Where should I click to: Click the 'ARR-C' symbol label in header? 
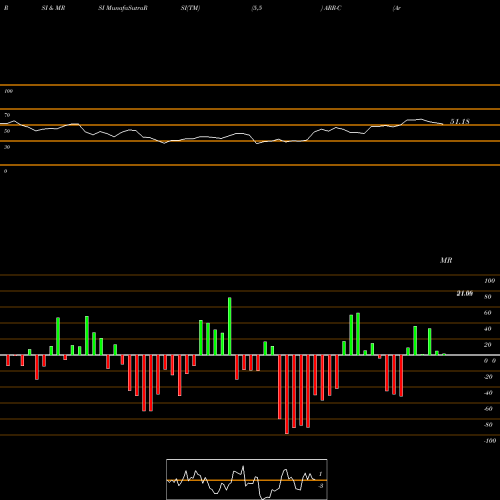click(x=332, y=8)
